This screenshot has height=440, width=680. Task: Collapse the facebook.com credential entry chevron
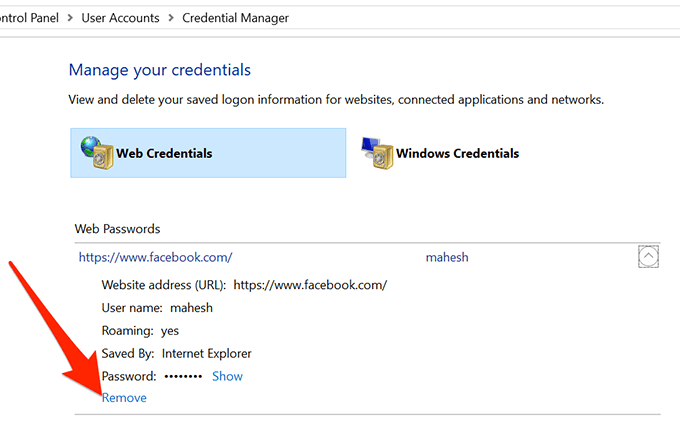click(648, 257)
